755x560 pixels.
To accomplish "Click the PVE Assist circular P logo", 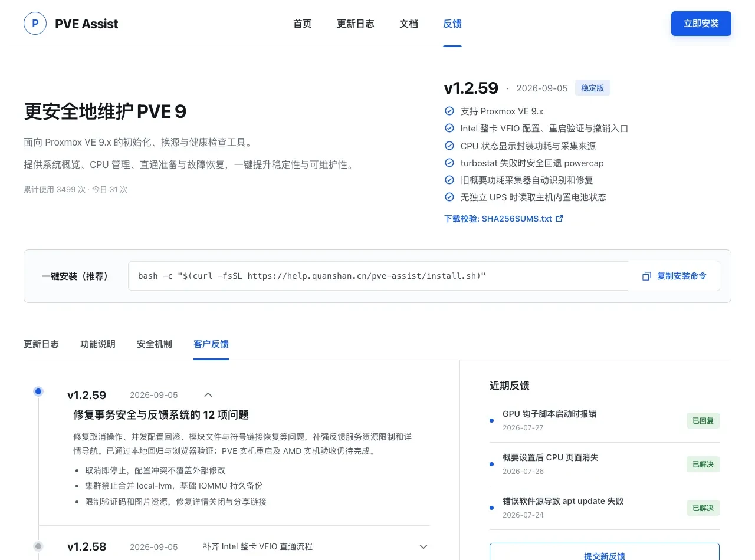I will pyautogui.click(x=35, y=24).
